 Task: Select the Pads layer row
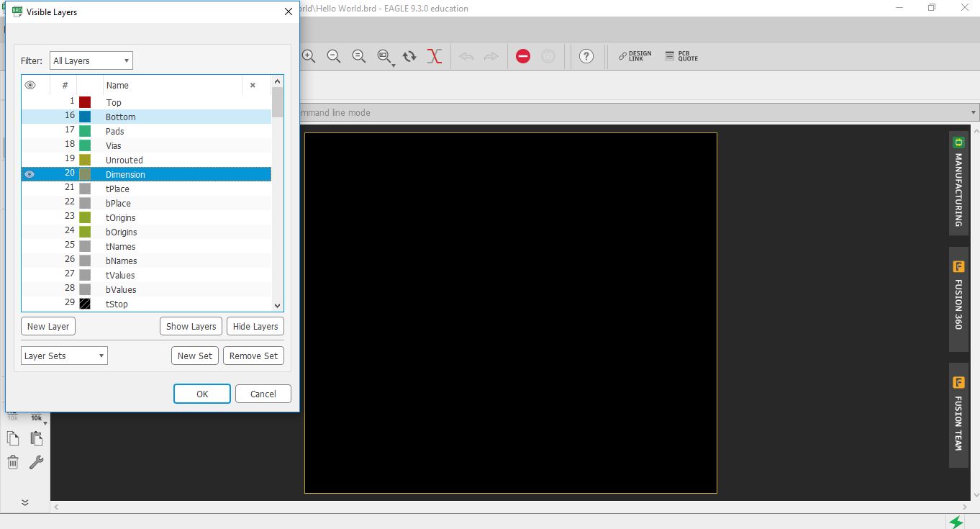pos(146,131)
